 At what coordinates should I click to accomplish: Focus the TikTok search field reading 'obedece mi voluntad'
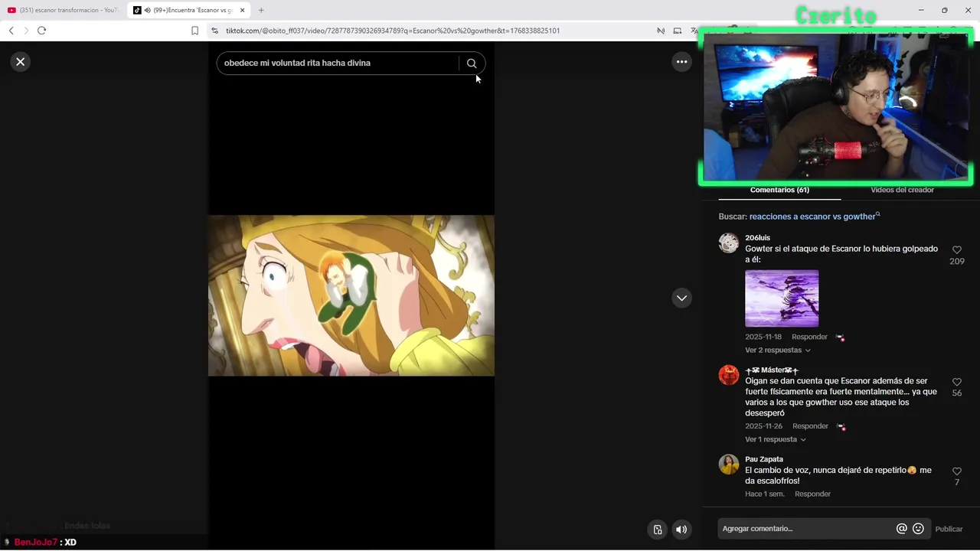tap(338, 63)
